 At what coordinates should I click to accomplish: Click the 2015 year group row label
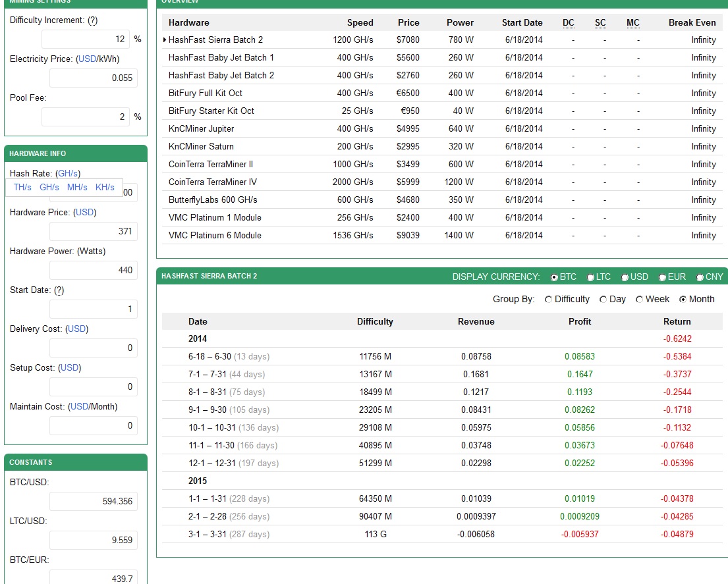pyautogui.click(x=198, y=481)
